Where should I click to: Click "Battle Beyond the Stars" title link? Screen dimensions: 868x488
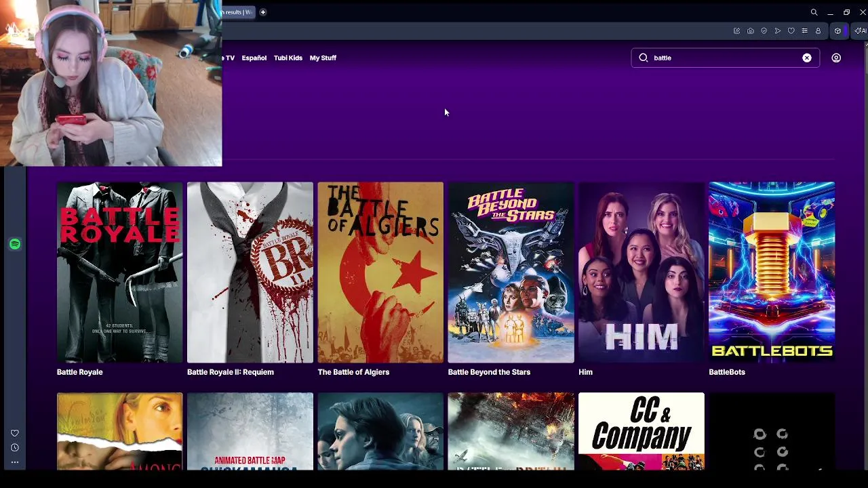point(489,372)
